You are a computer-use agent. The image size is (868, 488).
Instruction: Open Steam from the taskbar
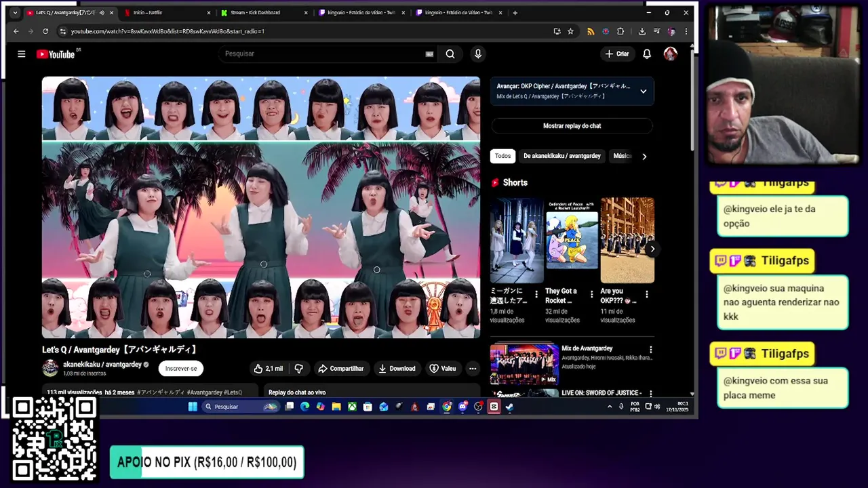point(509,407)
